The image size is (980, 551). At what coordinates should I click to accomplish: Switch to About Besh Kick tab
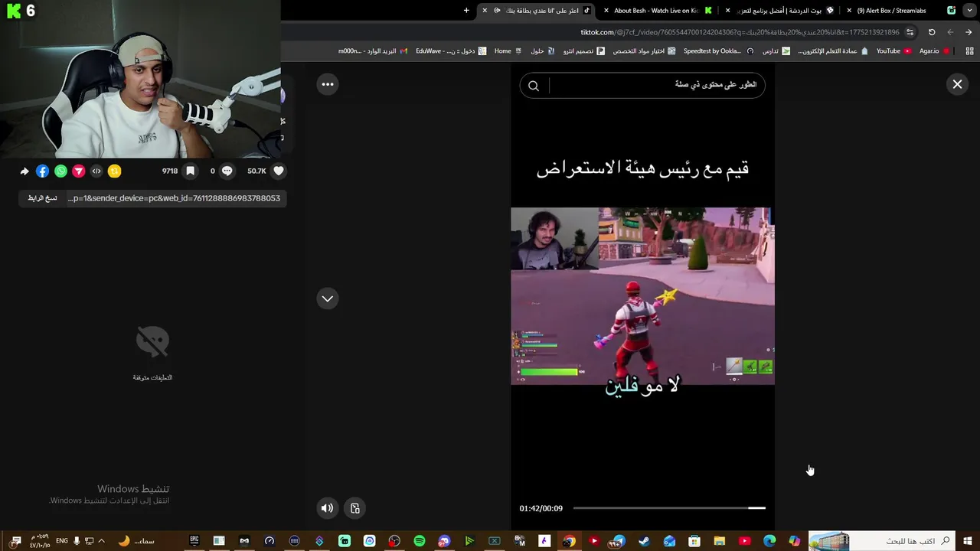pos(657,11)
